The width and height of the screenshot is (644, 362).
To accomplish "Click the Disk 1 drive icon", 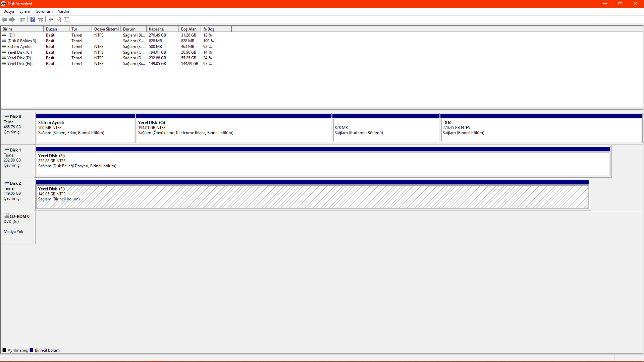I will 7,150.
